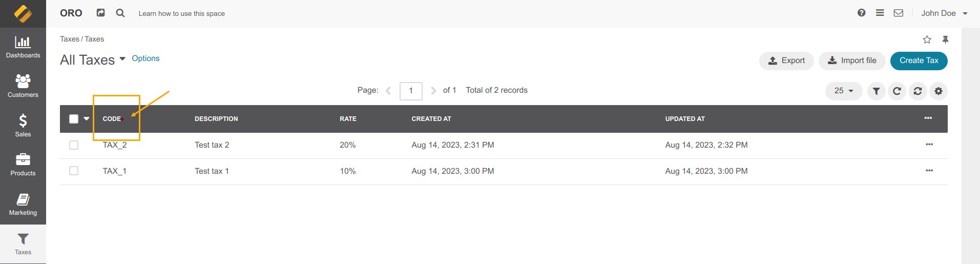Toggle the grid filters funnel icon
This screenshot has width=980, height=264.
877,91
